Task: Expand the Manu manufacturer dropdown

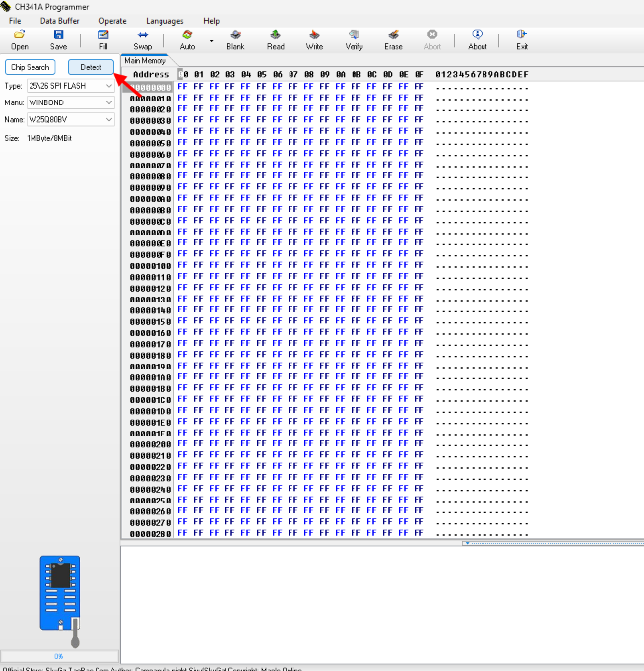Action: click(x=108, y=102)
